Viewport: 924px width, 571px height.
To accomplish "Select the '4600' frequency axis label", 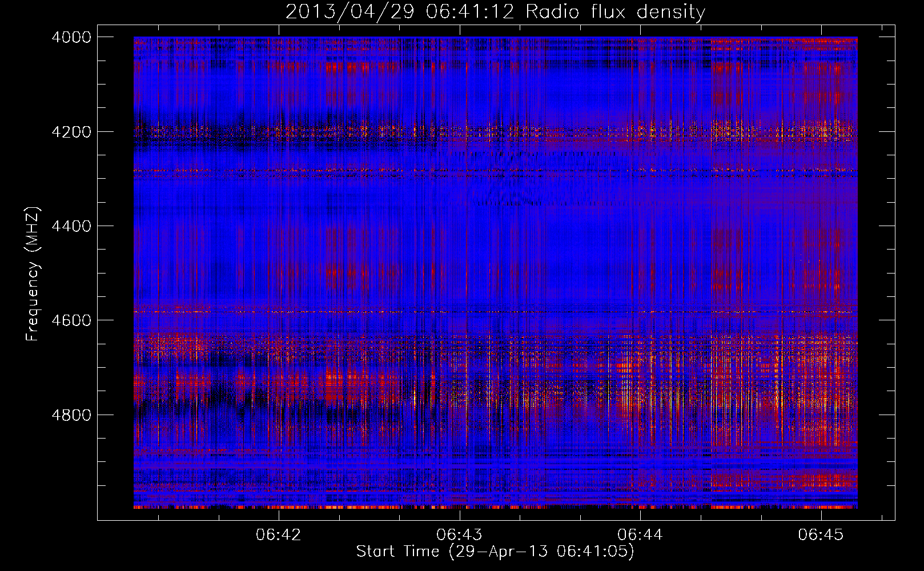I will [x=71, y=320].
